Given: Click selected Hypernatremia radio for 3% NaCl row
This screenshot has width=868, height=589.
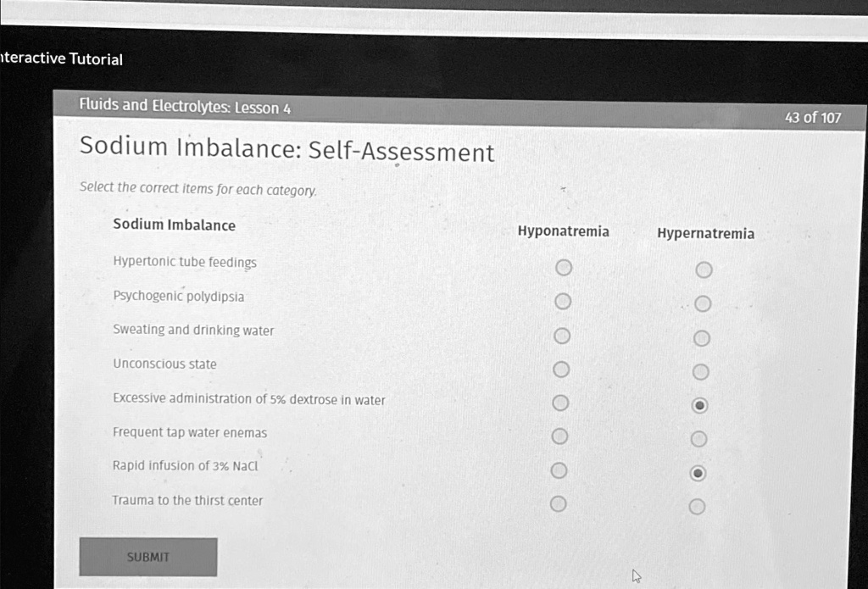Looking at the screenshot, I should click(698, 473).
